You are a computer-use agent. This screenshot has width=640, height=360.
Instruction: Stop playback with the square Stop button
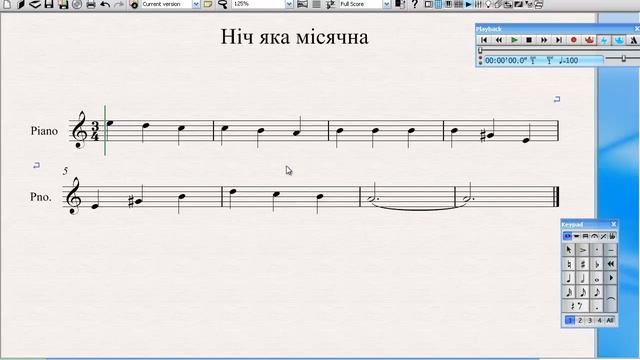tap(529, 40)
